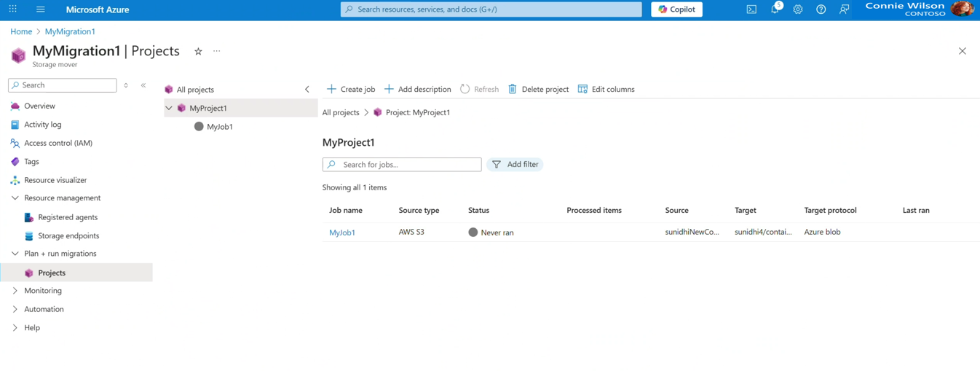Image resolution: width=980 pixels, height=371 pixels.
Task: Open the MyJob1 job link
Action: [x=342, y=233]
